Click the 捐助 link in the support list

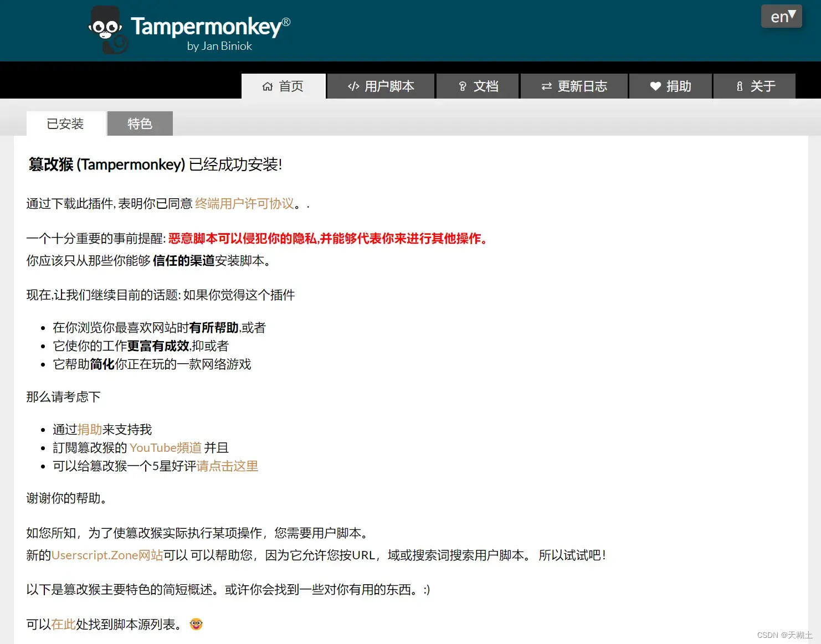coord(90,430)
